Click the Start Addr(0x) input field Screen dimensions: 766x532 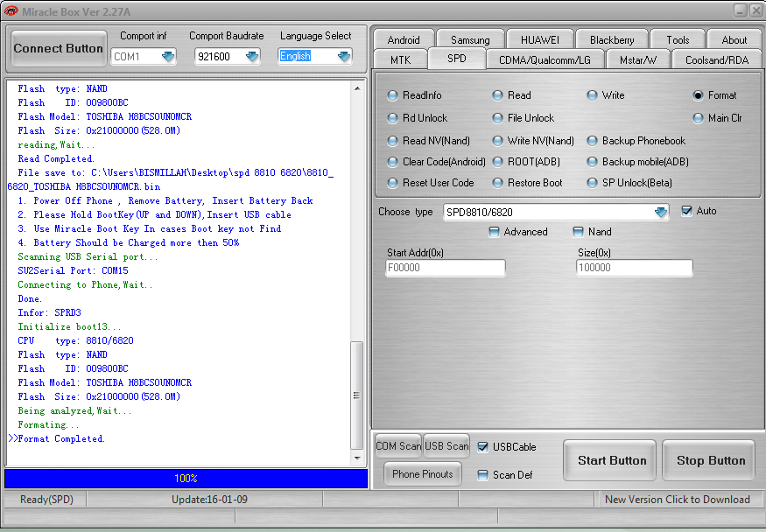(x=445, y=268)
